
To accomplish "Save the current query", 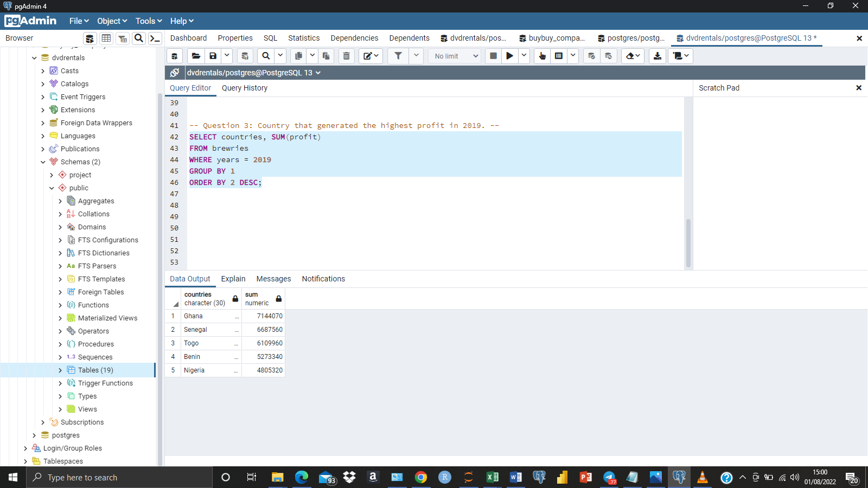I will pyautogui.click(x=213, y=56).
